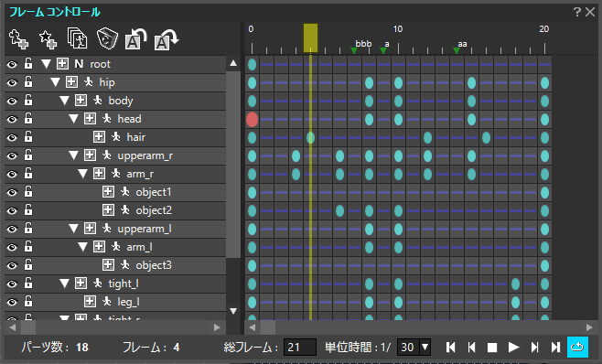Image resolution: width=602 pixels, height=364 pixels.
Task: Toggle visibility of tight_l part
Action: click(12, 284)
